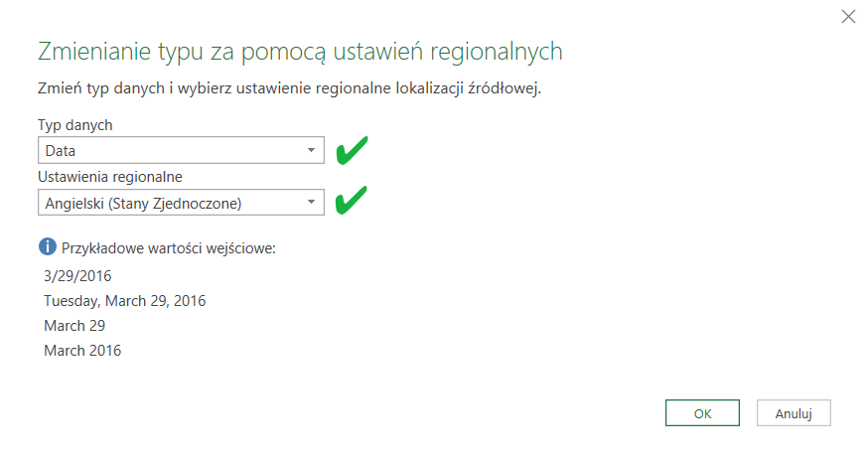This screenshot has width=868, height=463.
Task: Expand the Typ danych dropdown arrow
Action: point(311,150)
